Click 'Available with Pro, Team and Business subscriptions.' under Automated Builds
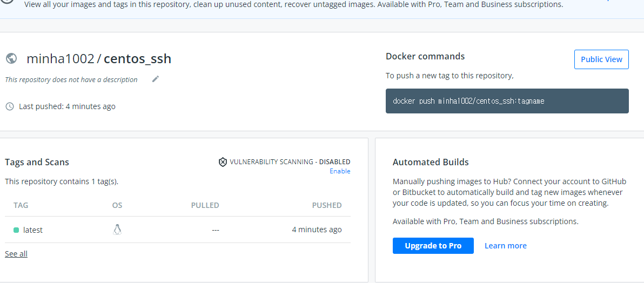 point(486,221)
